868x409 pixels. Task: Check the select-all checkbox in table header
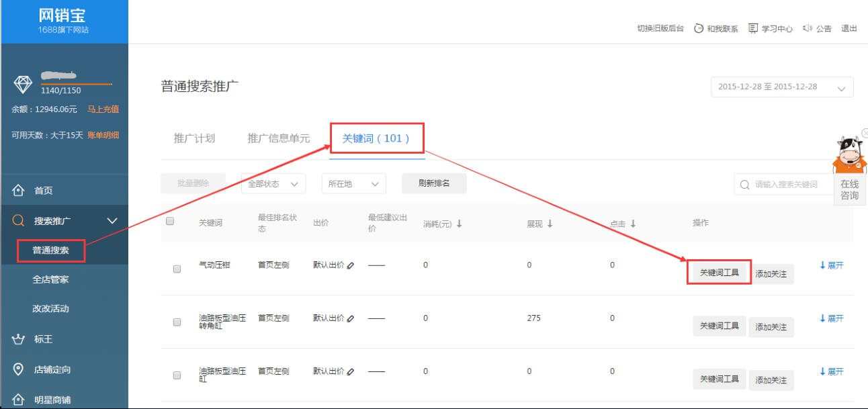(170, 221)
